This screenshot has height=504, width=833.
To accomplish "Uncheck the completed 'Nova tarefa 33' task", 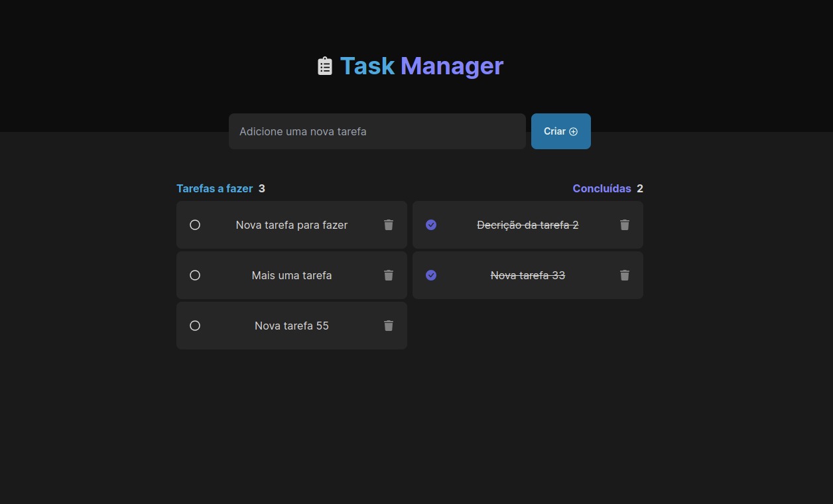I will (431, 275).
